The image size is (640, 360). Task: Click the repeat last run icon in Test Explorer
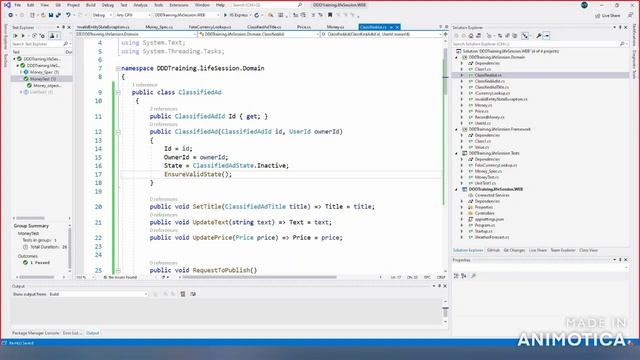tap(34, 36)
